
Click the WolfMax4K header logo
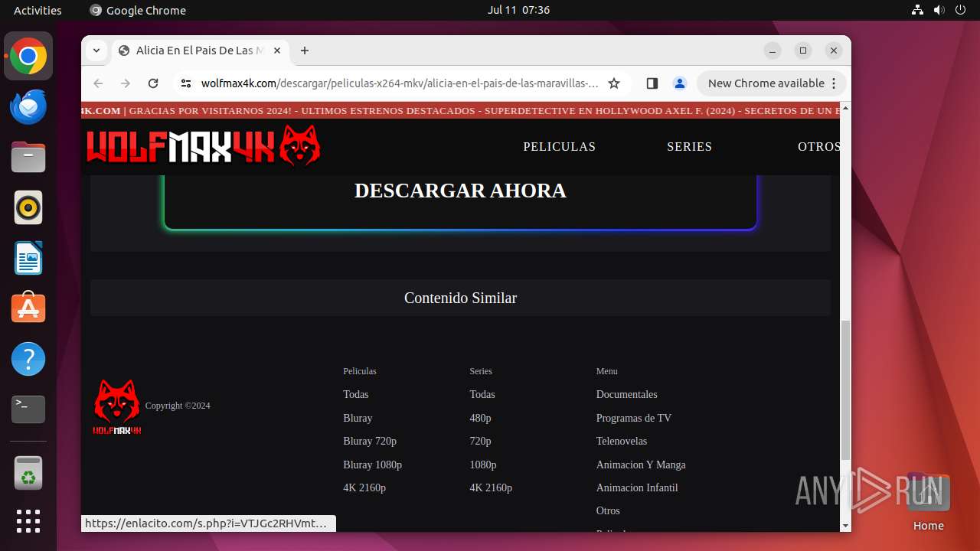point(204,146)
